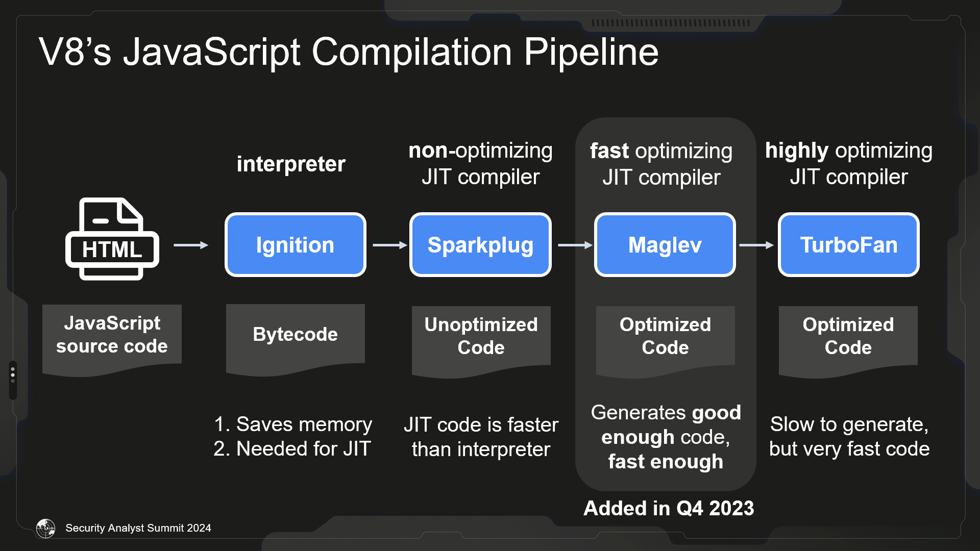
Task: Select the blue TurboFan box
Action: click(x=849, y=245)
